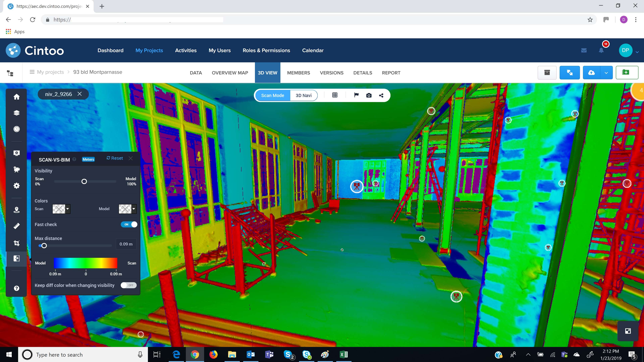
Task: Open the layers tool in sidebar
Action: click(16, 113)
